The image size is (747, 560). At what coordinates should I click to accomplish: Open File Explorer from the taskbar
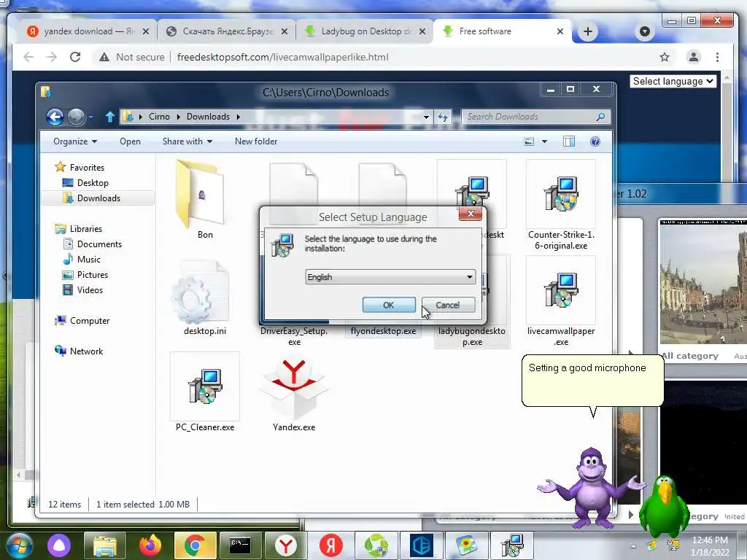tap(105, 545)
